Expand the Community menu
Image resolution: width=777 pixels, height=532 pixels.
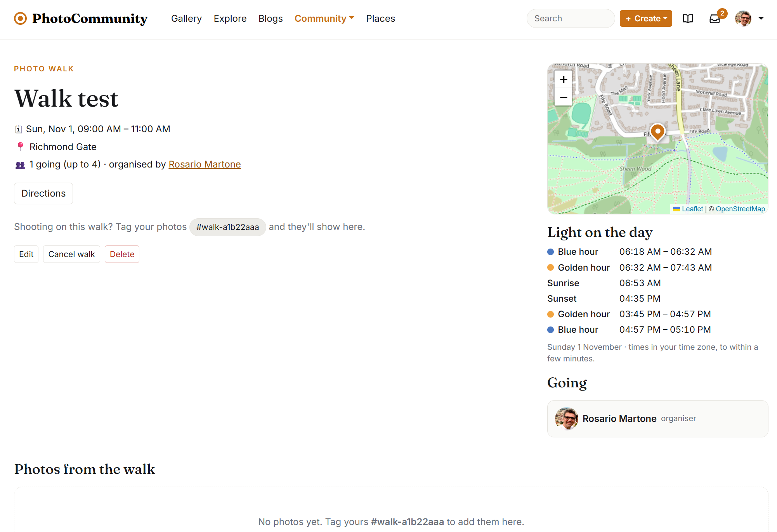click(x=324, y=19)
